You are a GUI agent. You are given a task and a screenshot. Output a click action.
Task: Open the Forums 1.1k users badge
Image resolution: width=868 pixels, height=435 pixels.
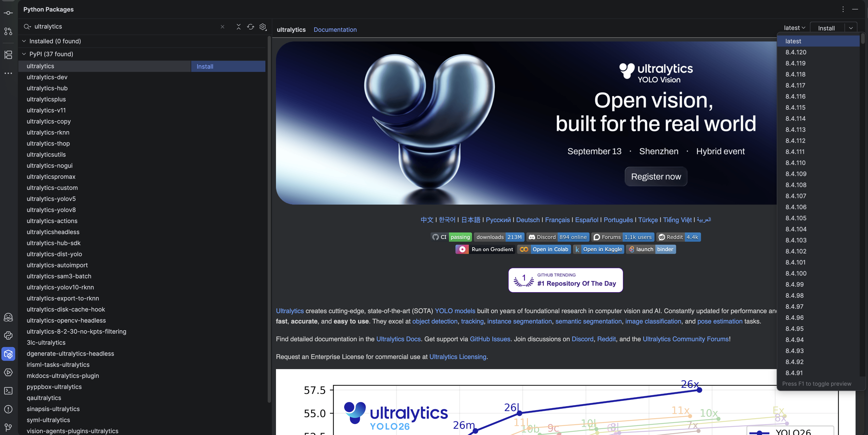623,237
